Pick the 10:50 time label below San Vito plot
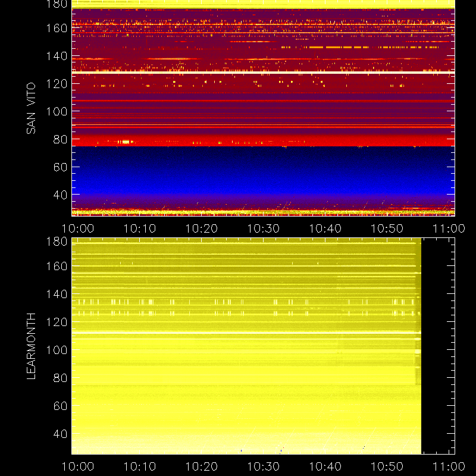 (x=387, y=228)
